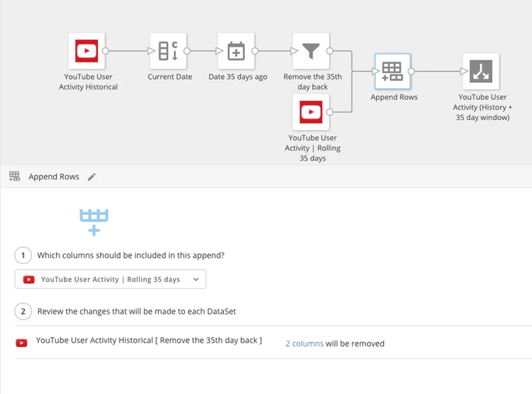
Task: Select the Current Date constant tile
Action: pyautogui.click(x=168, y=51)
